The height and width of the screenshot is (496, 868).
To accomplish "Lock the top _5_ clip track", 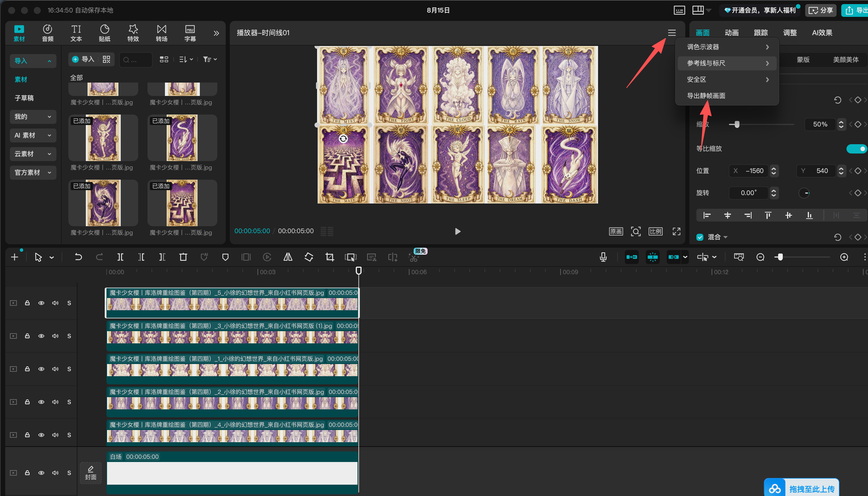I will (27, 303).
